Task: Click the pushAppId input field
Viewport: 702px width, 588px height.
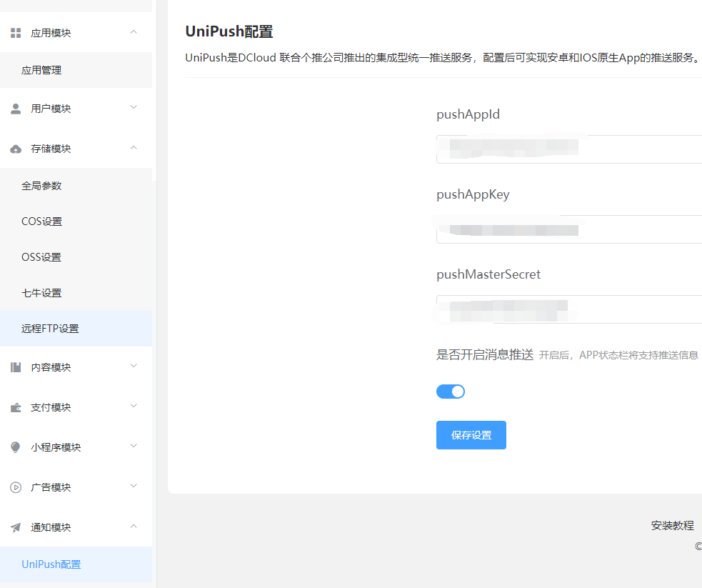Action: [569, 149]
